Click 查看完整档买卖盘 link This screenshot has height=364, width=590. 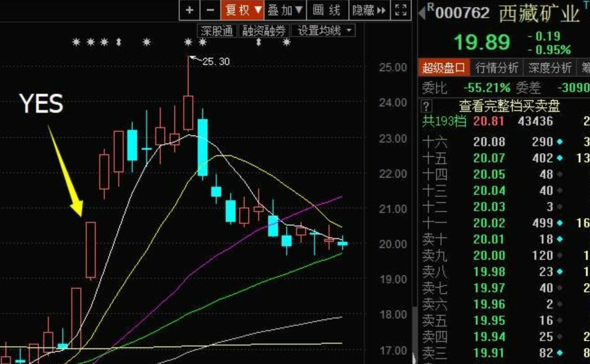tap(509, 106)
